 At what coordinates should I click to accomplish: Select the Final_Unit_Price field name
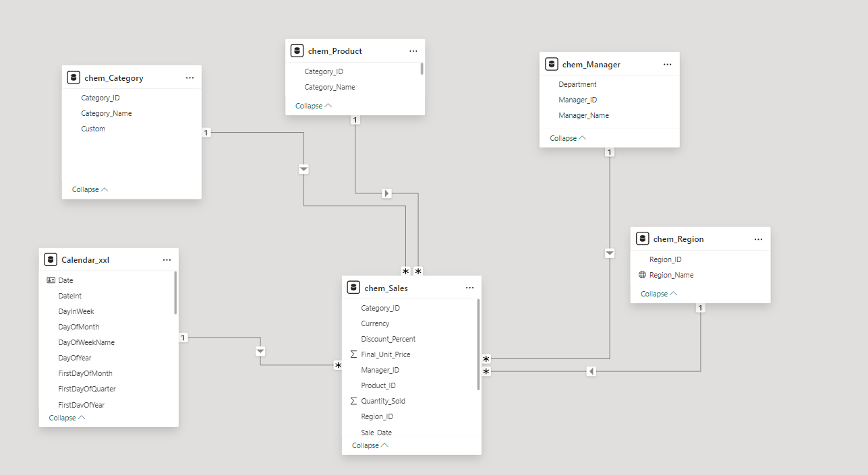pos(386,354)
